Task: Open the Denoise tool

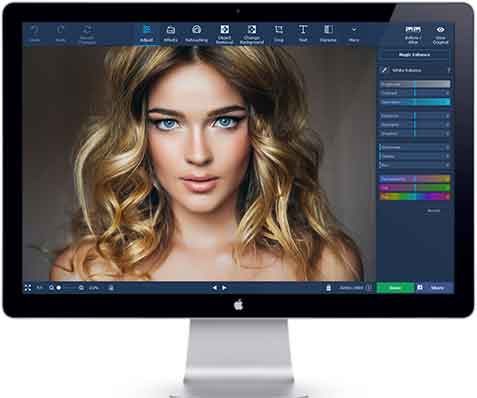Action: (328, 34)
